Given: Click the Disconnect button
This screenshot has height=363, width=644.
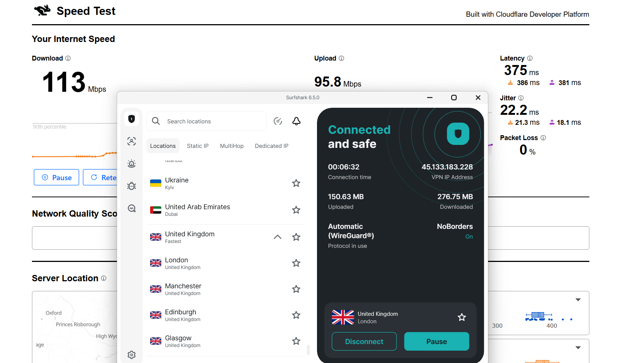Looking at the screenshot, I should pos(364,341).
